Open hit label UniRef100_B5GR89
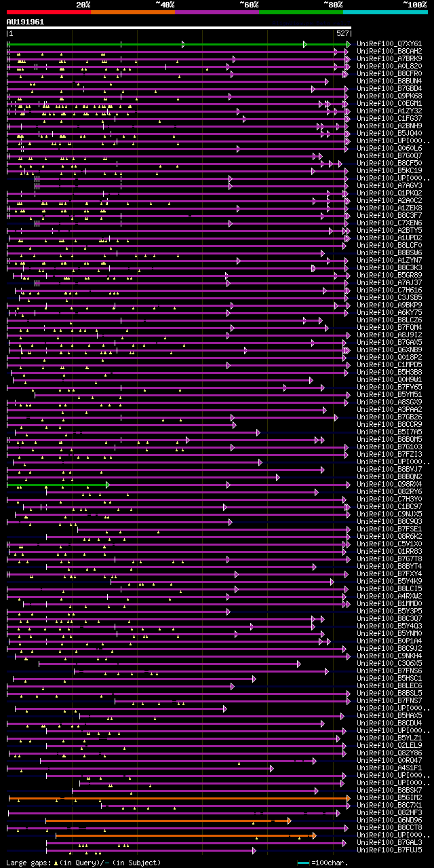 pos(389,276)
